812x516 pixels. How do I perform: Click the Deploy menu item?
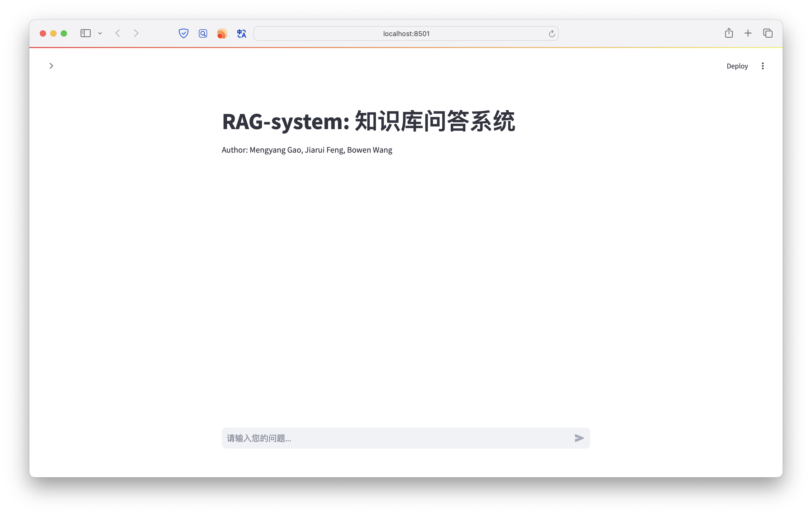pyautogui.click(x=737, y=66)
